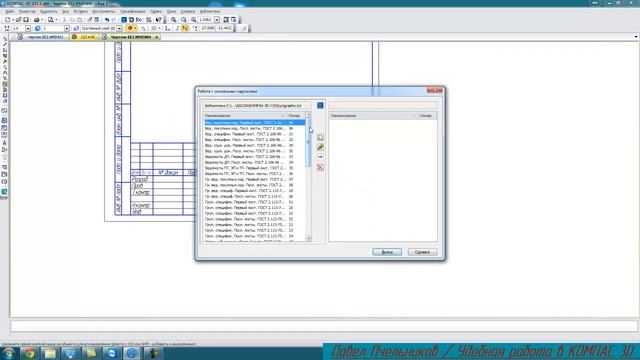The width and height of the screenshot is (640, 360).
Task: Open the Вставка menu
Action: click(80, 11)
